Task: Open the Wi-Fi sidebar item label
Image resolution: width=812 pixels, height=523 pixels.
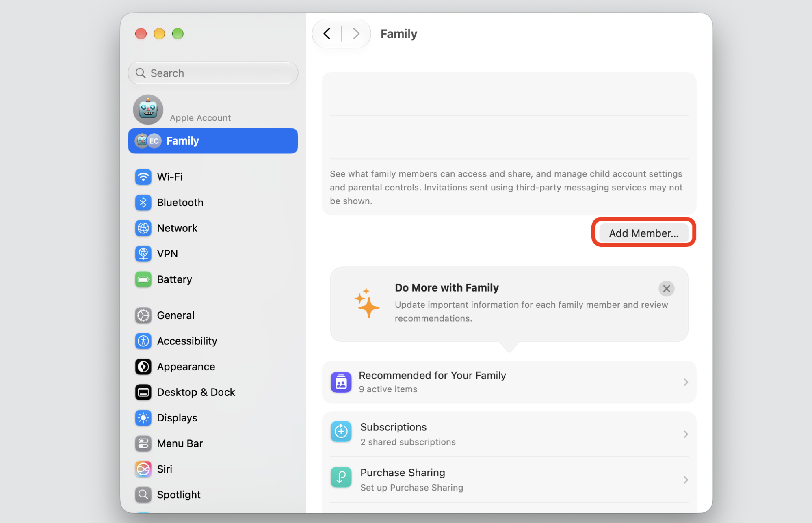Action: [x=170, y=177]
